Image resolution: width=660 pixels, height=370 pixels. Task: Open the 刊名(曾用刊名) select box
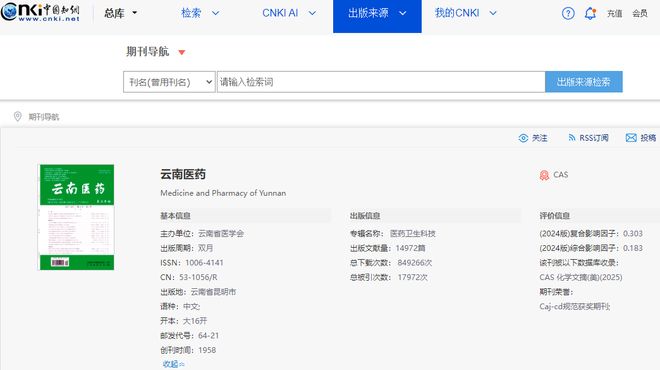point(169,82)
